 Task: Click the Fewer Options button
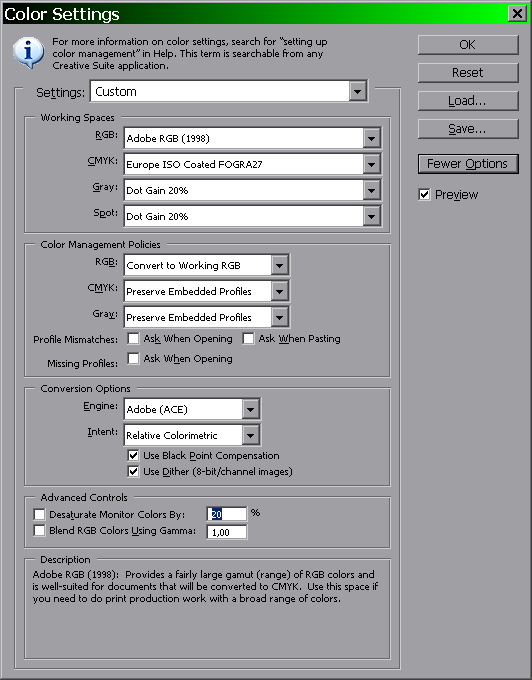click(468, 164)
